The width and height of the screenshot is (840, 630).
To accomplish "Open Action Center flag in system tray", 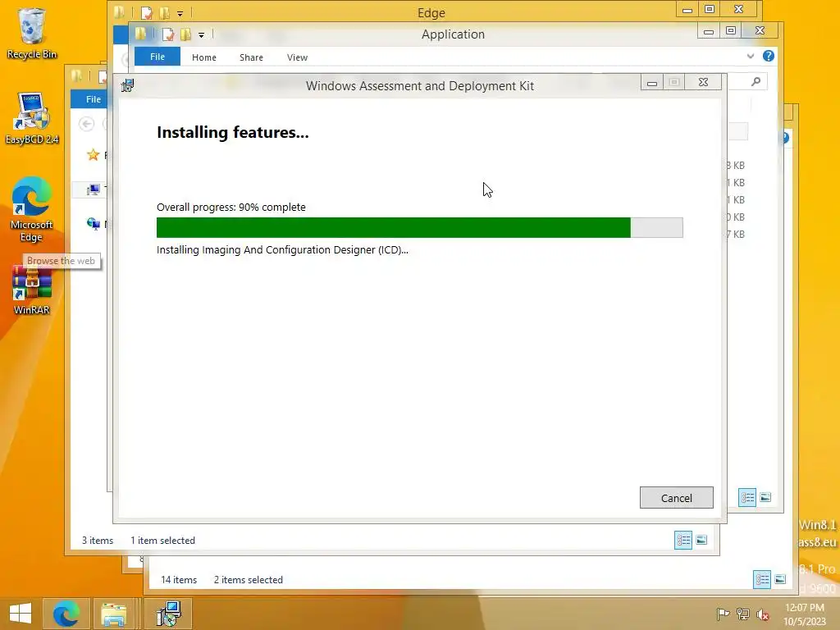I will 723,614.
